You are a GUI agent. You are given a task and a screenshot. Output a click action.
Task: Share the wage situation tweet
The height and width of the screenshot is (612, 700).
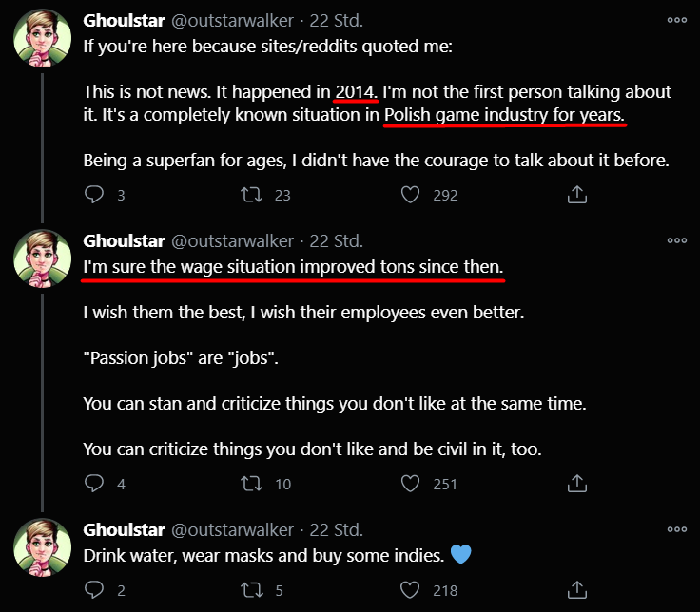(576, 483)
